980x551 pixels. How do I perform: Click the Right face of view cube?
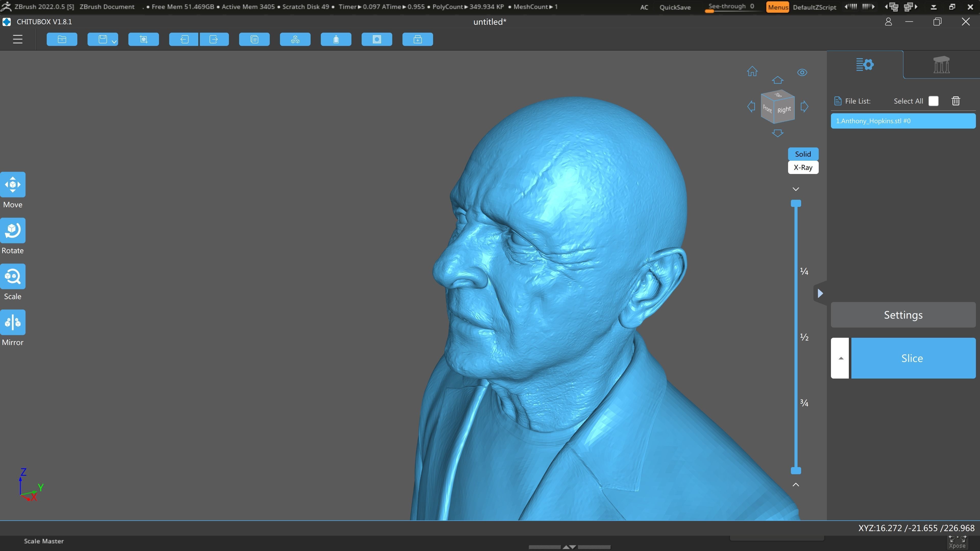[784, 110]
